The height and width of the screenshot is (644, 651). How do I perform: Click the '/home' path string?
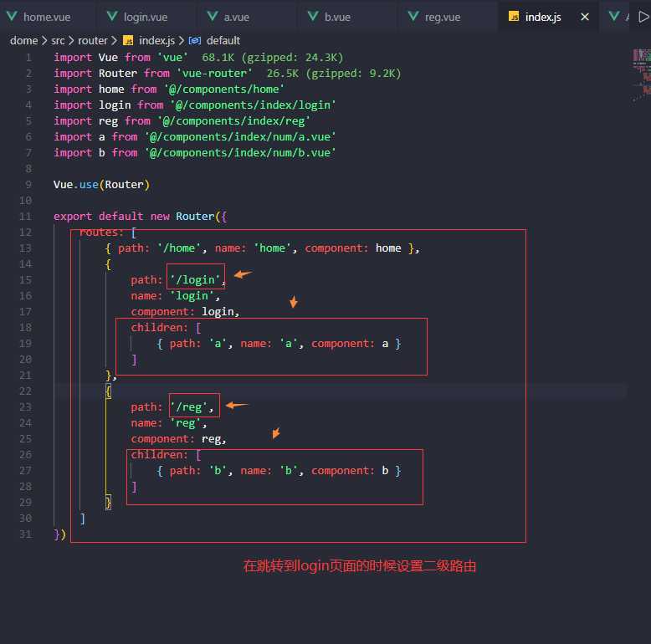[x=179, y=248]
